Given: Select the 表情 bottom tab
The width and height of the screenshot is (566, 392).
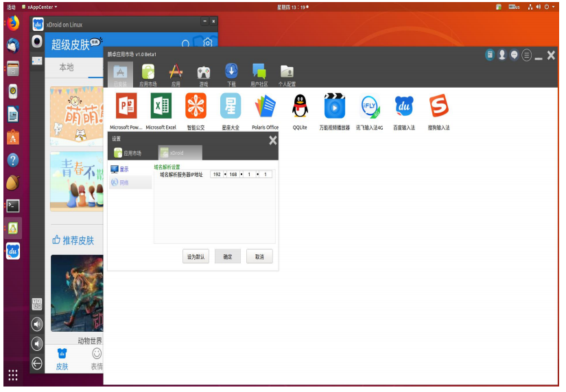Looking at the screenshot, I should tap(97, 359).
